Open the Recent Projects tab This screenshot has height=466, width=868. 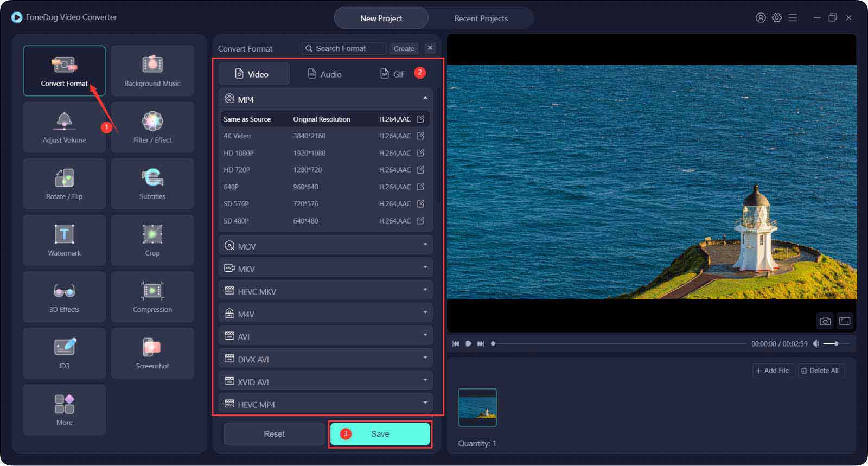click(481, 18)
